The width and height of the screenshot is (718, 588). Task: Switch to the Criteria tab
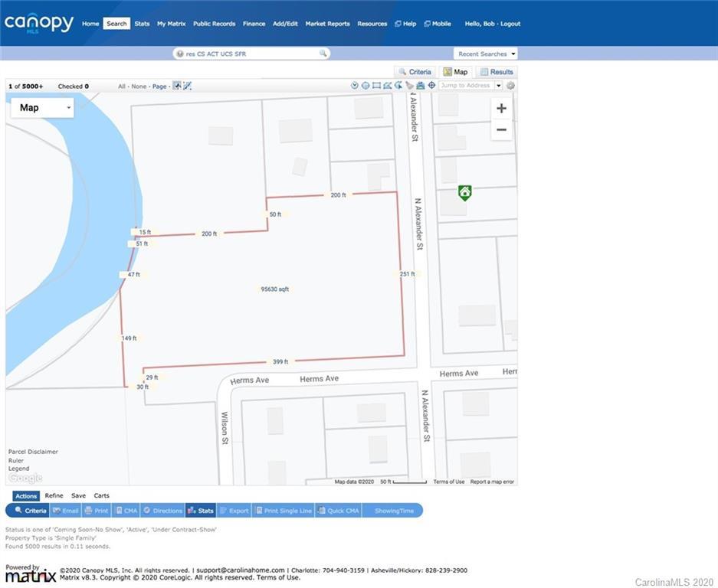pyautogui.click(x=414, y=72)
